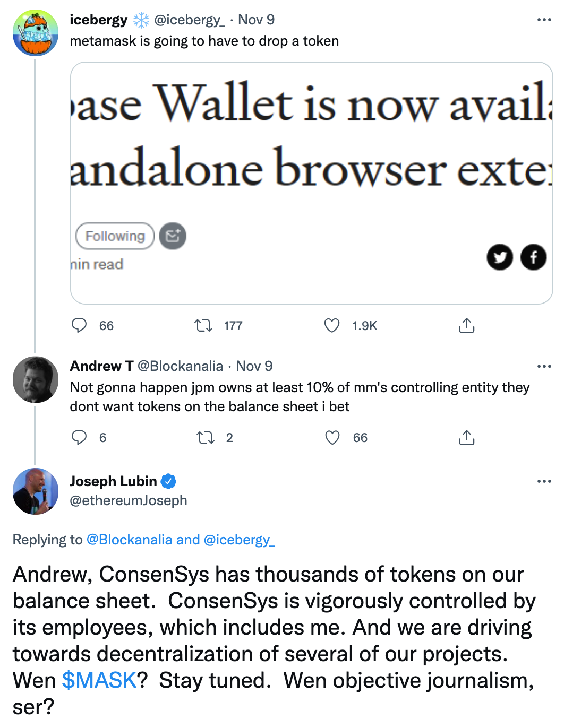Share icebergy's tweet via share icon
This screenshot has width=564, height=728.
[x=466, y=325]
